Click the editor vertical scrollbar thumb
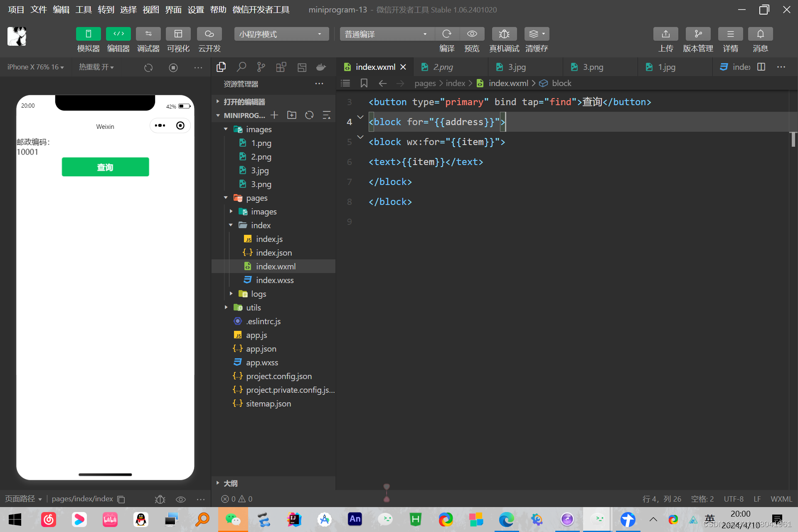The width and height of the screenshot is (798, 532). click(793, 139)
